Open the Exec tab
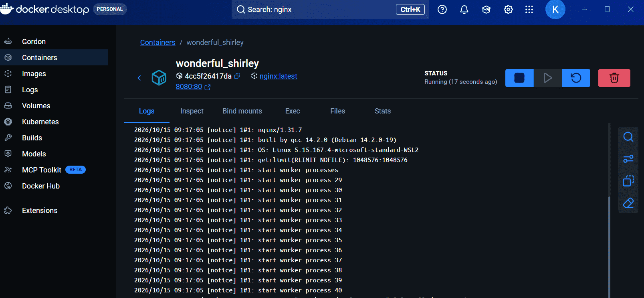Screen dimensions: 644x298 coord(293,111)
